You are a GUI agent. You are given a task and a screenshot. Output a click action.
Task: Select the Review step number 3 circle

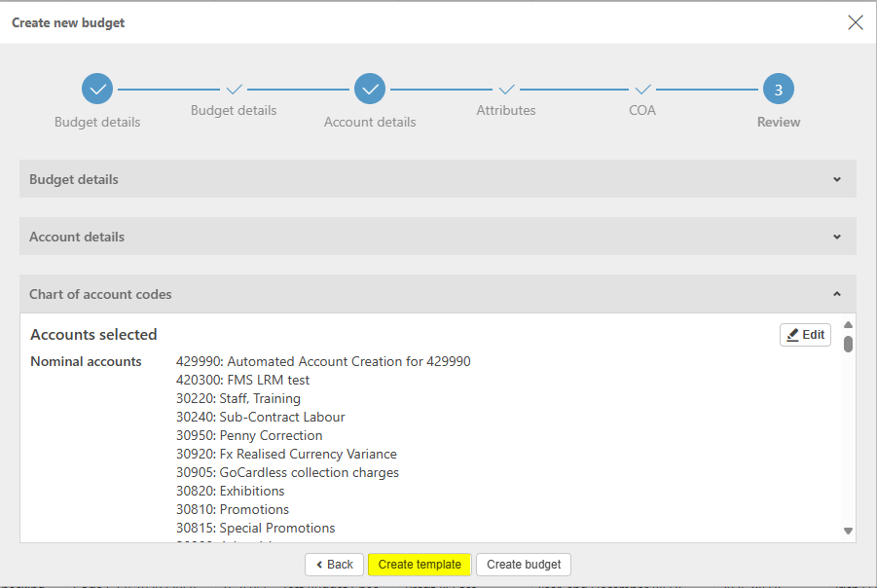coord(779,90)
